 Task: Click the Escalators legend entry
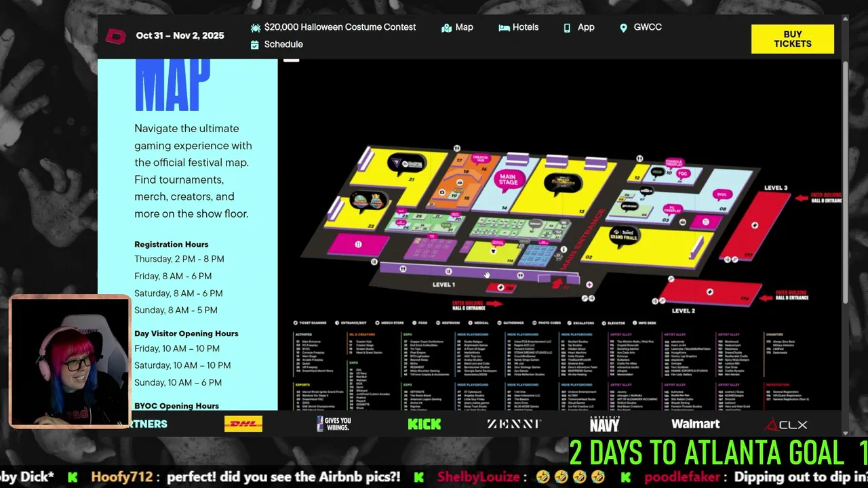click(581, 323)
